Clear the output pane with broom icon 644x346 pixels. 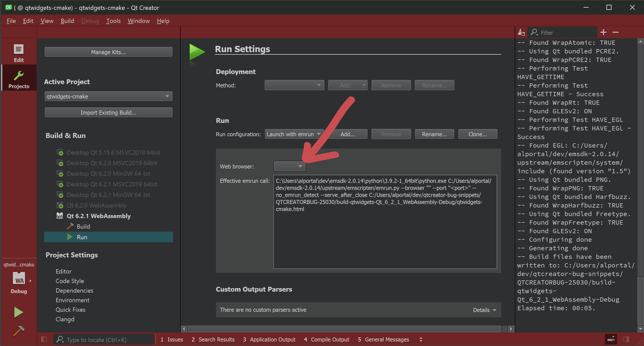521,32
